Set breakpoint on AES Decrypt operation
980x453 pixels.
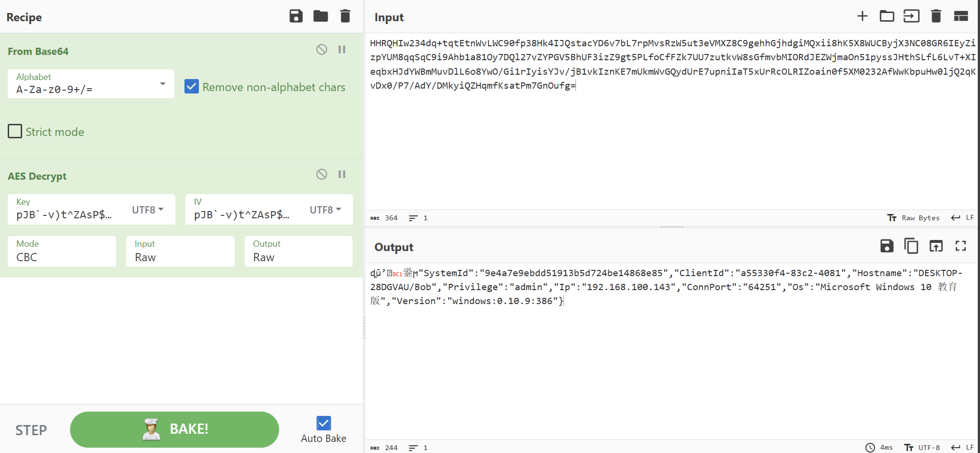[342, 174]
